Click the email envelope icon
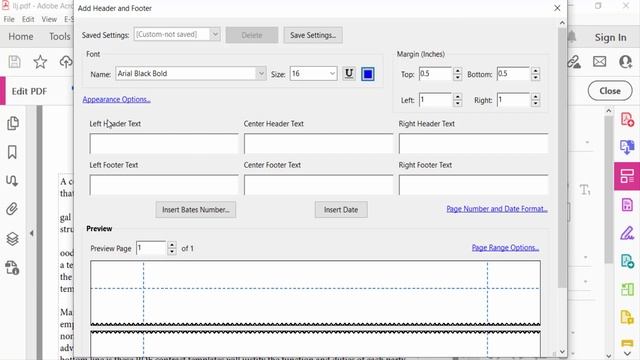This screenshot has width=640, height=360. [x=600, y=62]
